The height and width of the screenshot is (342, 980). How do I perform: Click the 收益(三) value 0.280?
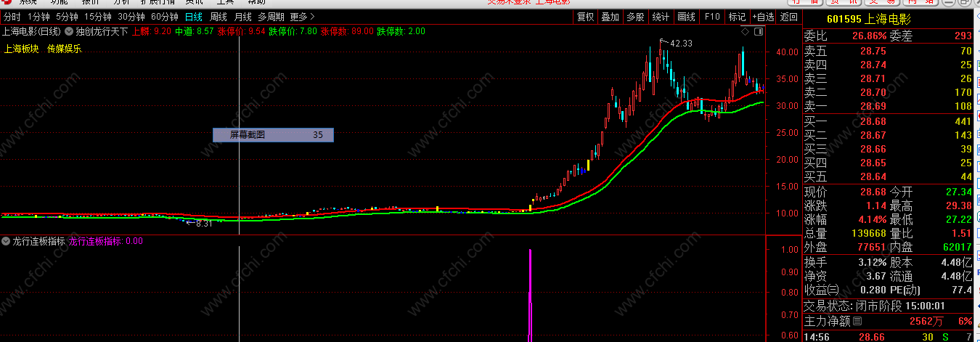[872, 290]
